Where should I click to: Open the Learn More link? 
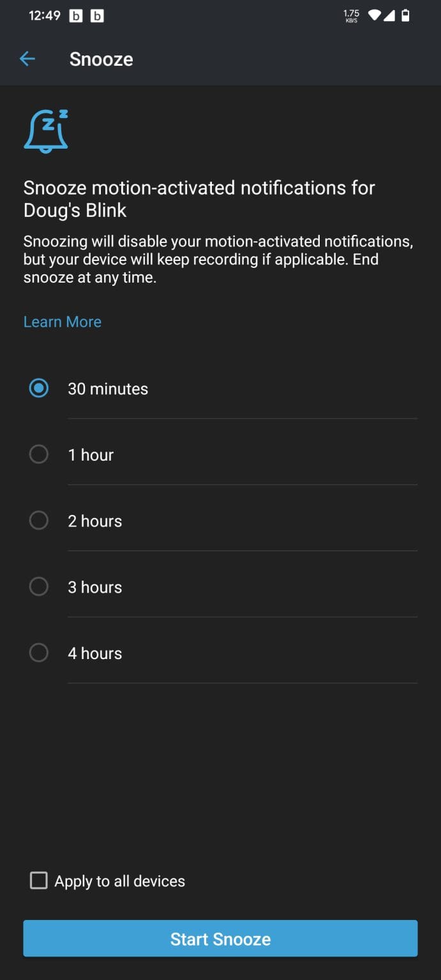[x=63, y=322]
